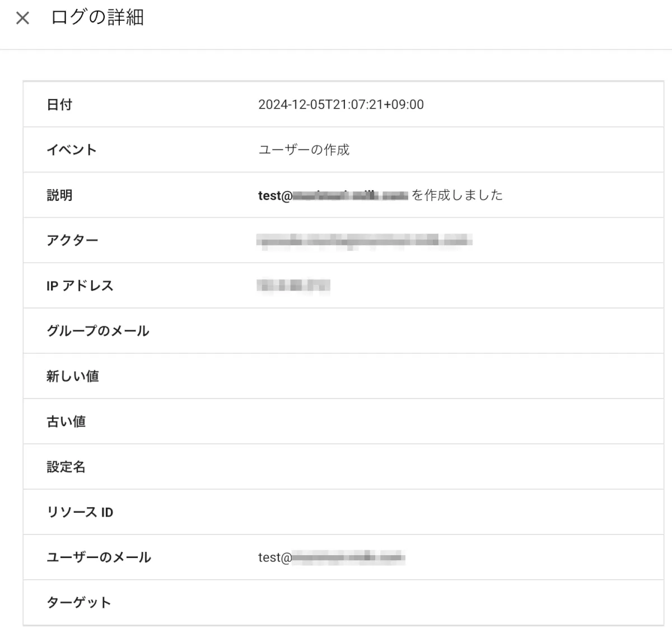This screenshot has width=672, height=633.
Task: Click the blurred actor email value
Action: (x=364, y=241)
